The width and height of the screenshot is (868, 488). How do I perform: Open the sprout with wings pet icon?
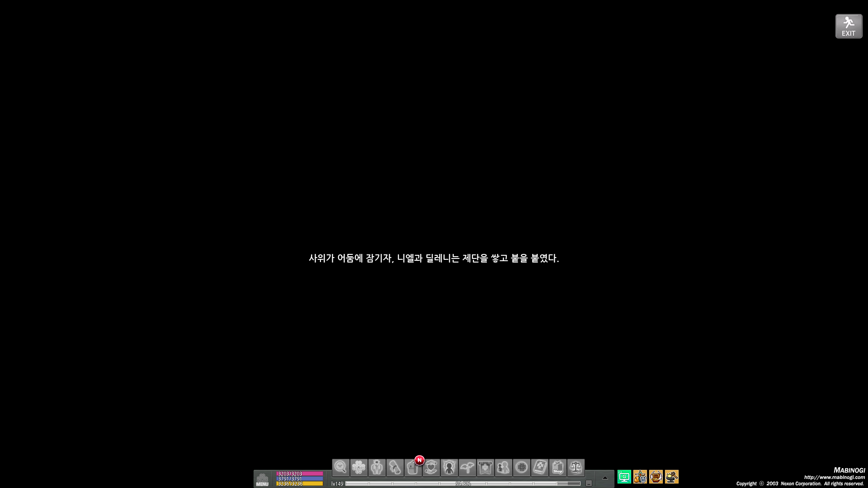[467, 467]
